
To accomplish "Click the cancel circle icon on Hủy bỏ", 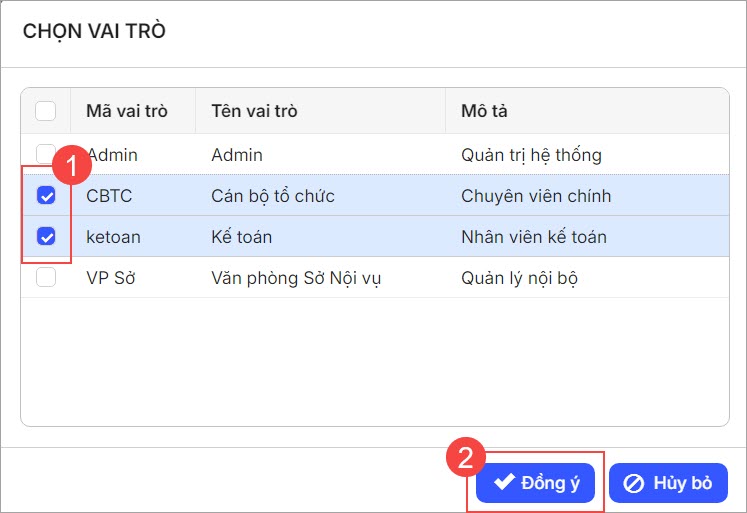I will [634, 483].
